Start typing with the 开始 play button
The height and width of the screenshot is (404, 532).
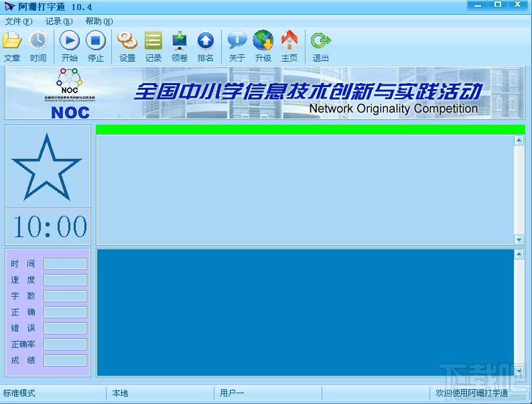(x=70, y=41)
